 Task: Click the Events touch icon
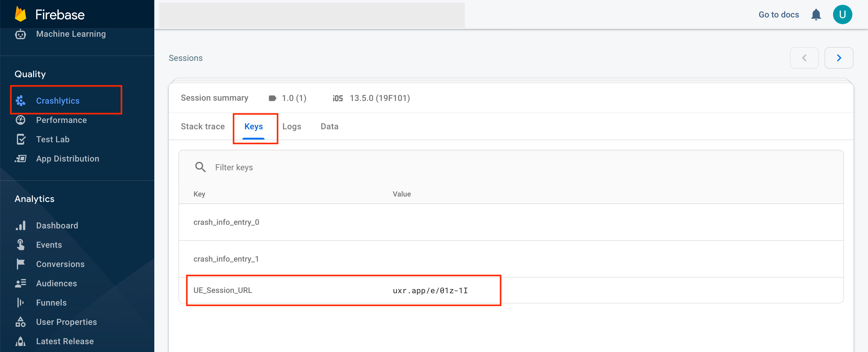coord(20,244)
